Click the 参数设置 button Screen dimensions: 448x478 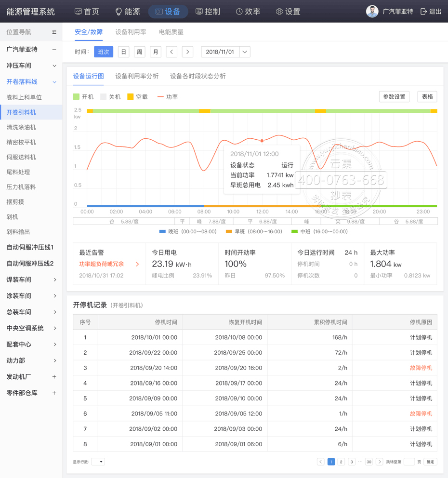click(x=395, y=96)
